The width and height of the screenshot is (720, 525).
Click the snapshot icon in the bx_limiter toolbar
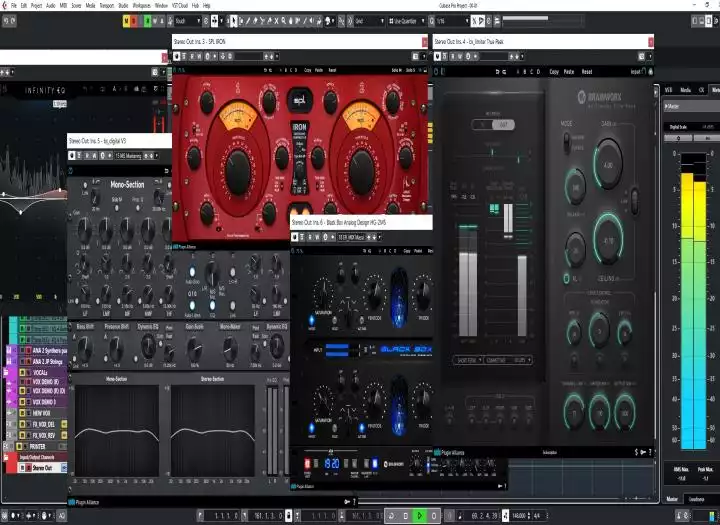tap(641, 56)
